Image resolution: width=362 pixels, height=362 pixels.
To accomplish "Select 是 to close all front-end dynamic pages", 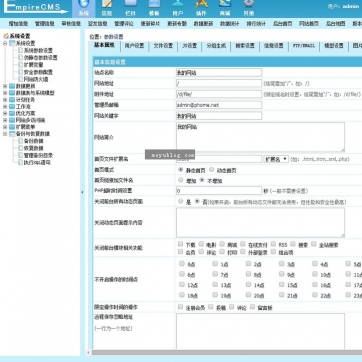I will (x=181, y=201).
